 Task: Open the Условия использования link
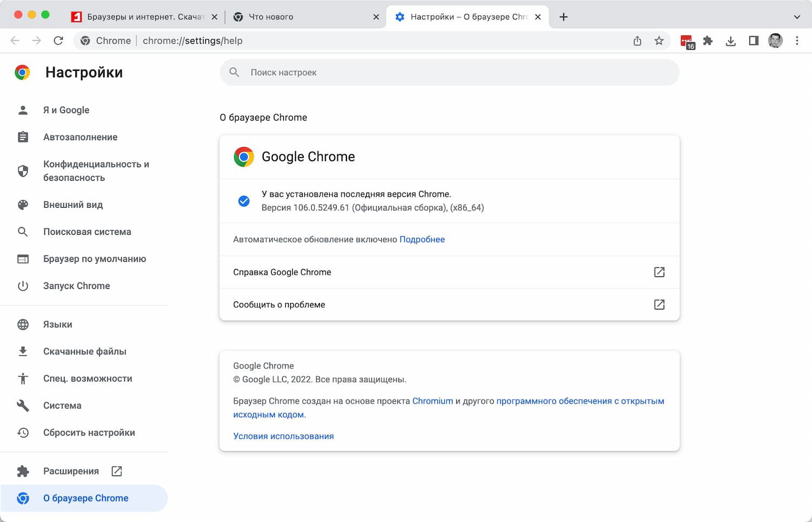point(283,436)
